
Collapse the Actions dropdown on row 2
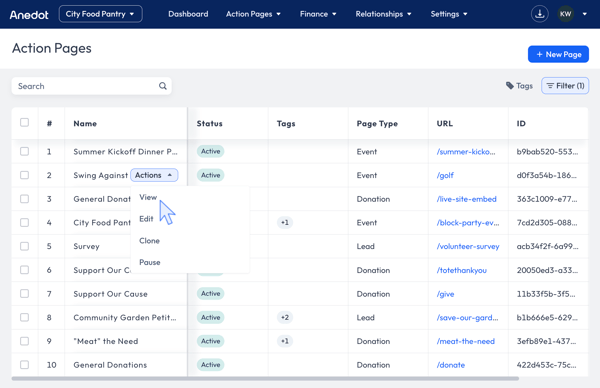(x=154, y=175)
